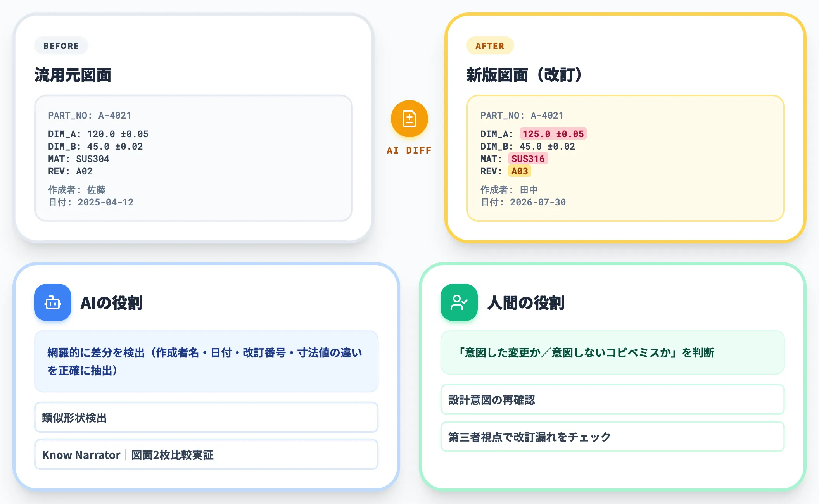This screenshot has width=819, height=504.
Task: Click the orange AI DIFF document icon
Action: [x=409, y=119]
